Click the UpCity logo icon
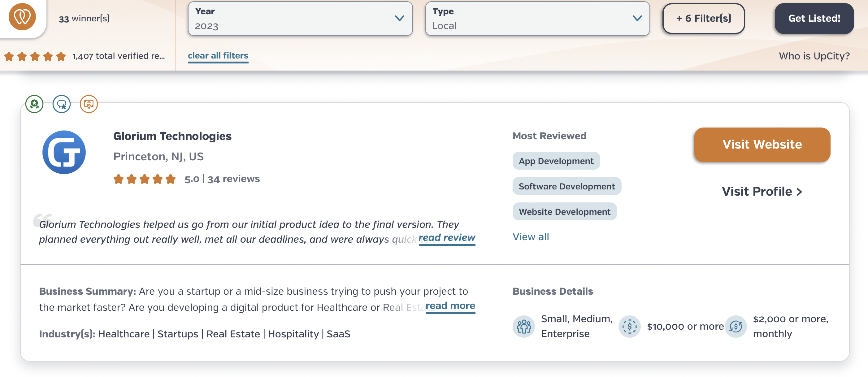This screenshot has height=377, width=868. [x=22, y=17]
